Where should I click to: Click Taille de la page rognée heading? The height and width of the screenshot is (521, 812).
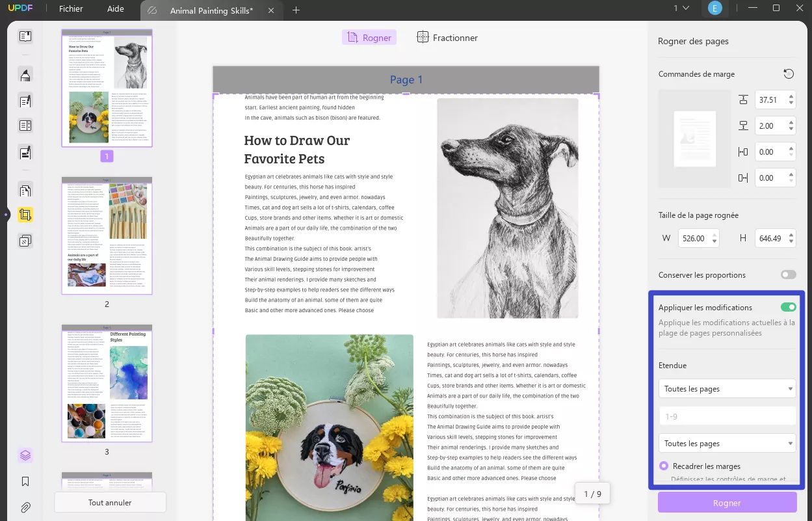click(x=698, y=215)
